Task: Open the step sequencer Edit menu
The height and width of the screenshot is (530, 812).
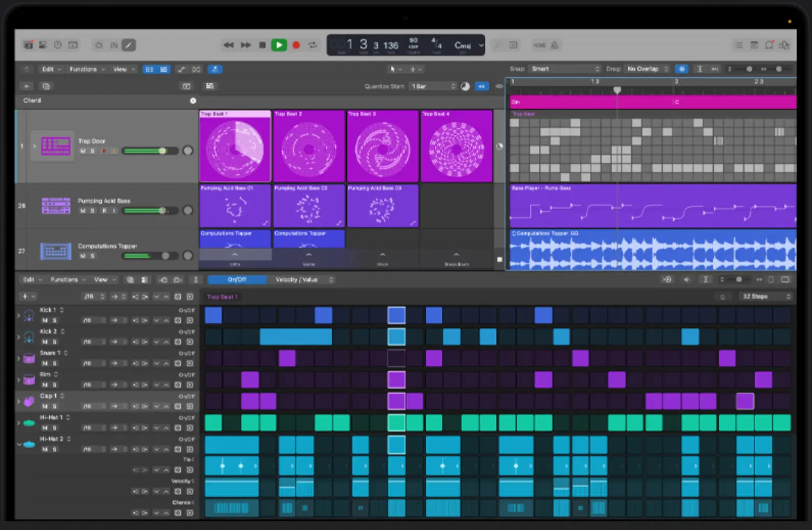Action: coord(32,279)
